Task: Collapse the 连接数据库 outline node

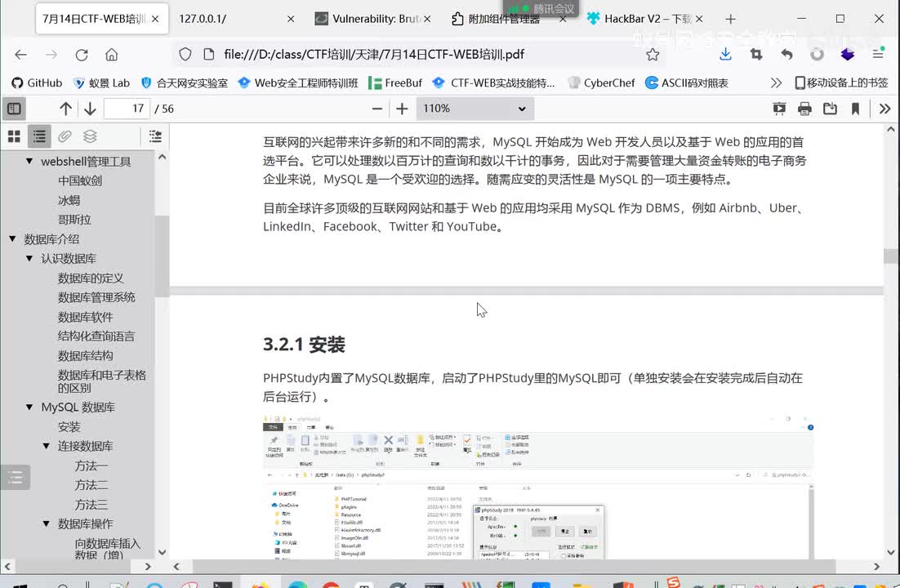Action: click(x=46, y=446)
